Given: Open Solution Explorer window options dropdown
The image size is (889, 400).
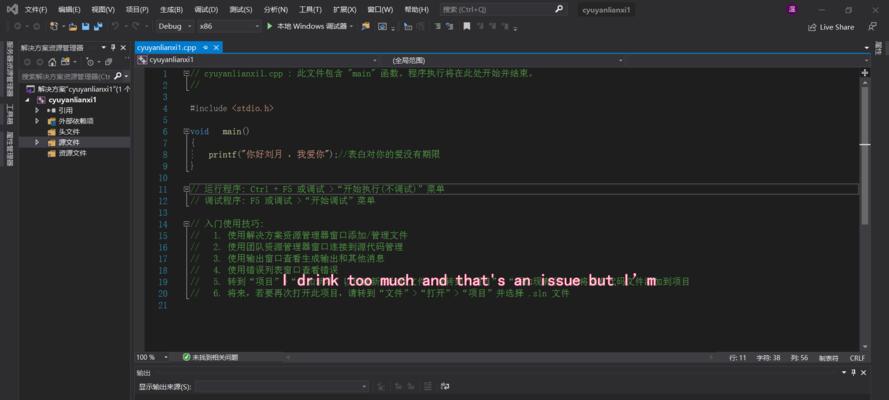Looking at the screenshot, I should (x=103, y=48).
